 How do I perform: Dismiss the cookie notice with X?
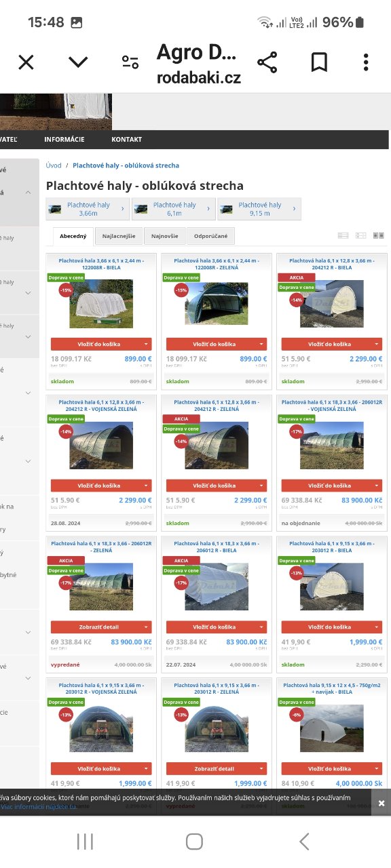tap(381, 803)
